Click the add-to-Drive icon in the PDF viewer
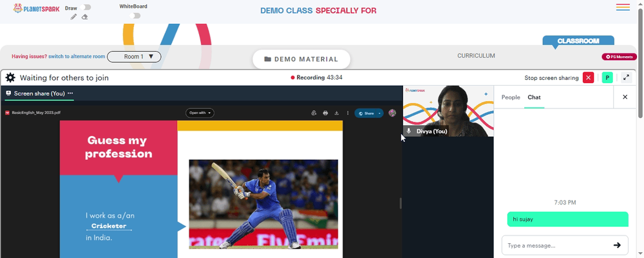The width and height of the screenshot is (644, 258). pyautogui.click(x=314, y=113)
